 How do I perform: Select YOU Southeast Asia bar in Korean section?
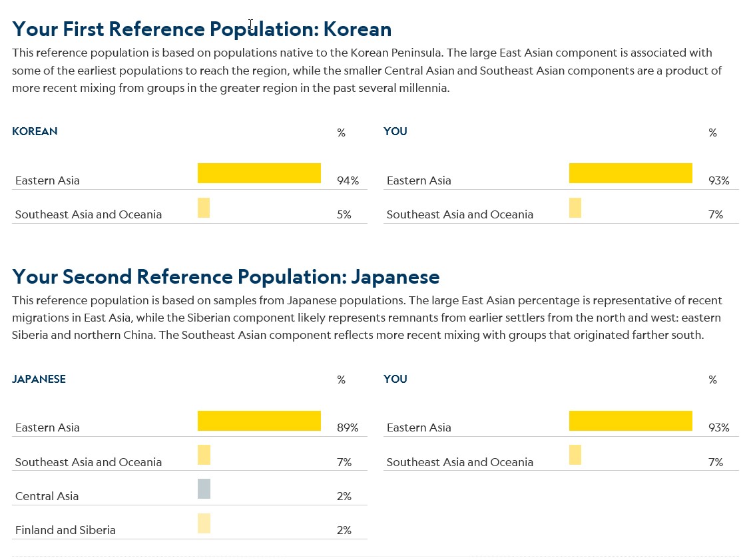(x=575, y=208)
